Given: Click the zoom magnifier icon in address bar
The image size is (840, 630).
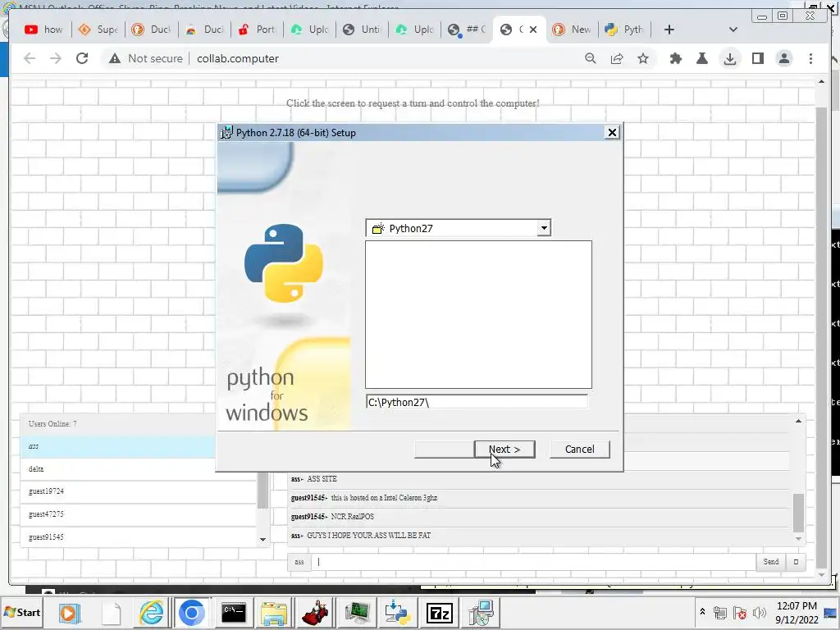Looking at the screenshot, I should pos(591,58).
